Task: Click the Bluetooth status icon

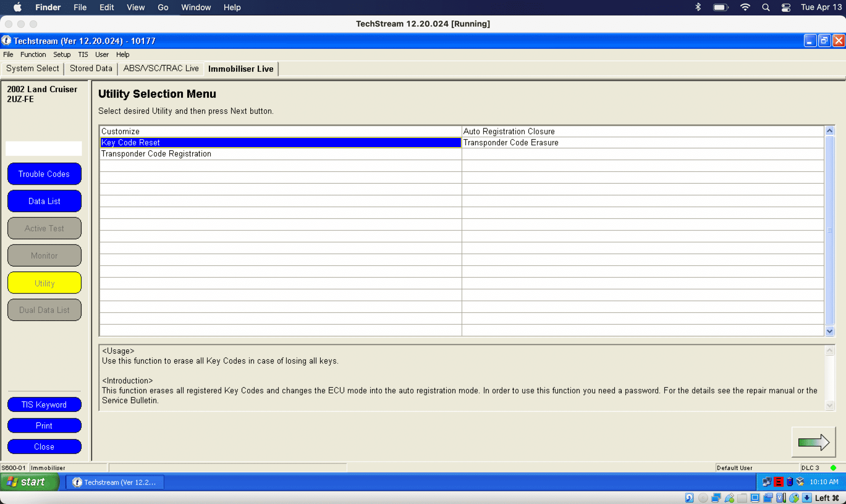Action: point(698,7)
